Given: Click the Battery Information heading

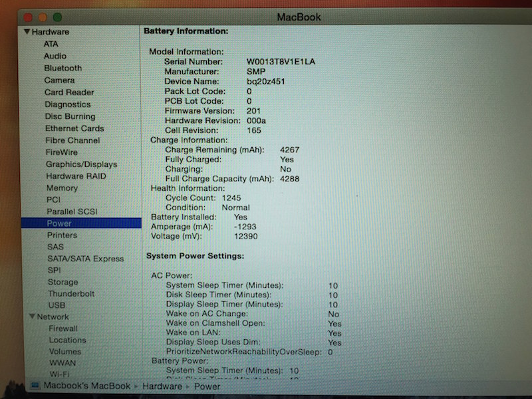Looking at the screenshot, I should (x=186, y=31).
